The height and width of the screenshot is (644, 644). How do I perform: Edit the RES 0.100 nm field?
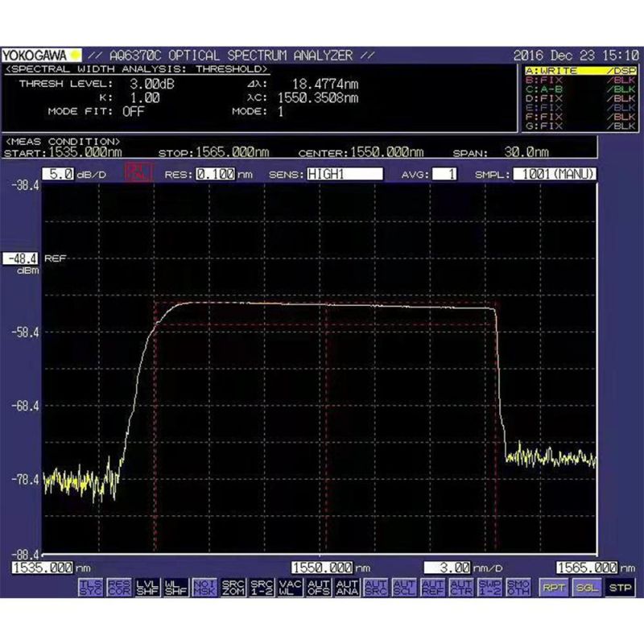215,174
